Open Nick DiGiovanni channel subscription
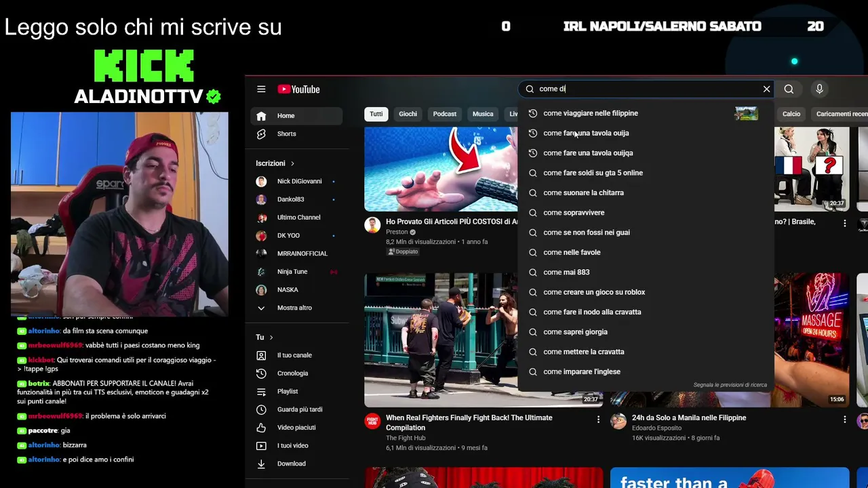The height and width of the screenshot is (488, 868). pos(297,182)
